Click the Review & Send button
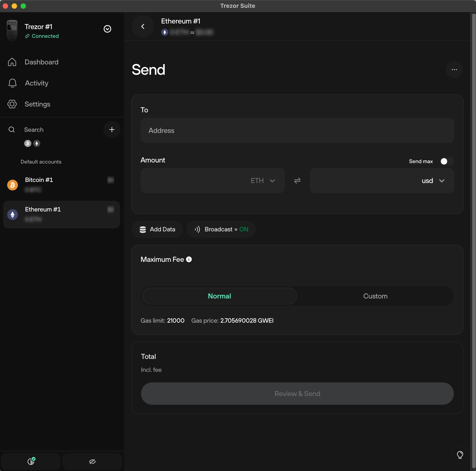Viewport: 476px width, 471px height. 297,393
